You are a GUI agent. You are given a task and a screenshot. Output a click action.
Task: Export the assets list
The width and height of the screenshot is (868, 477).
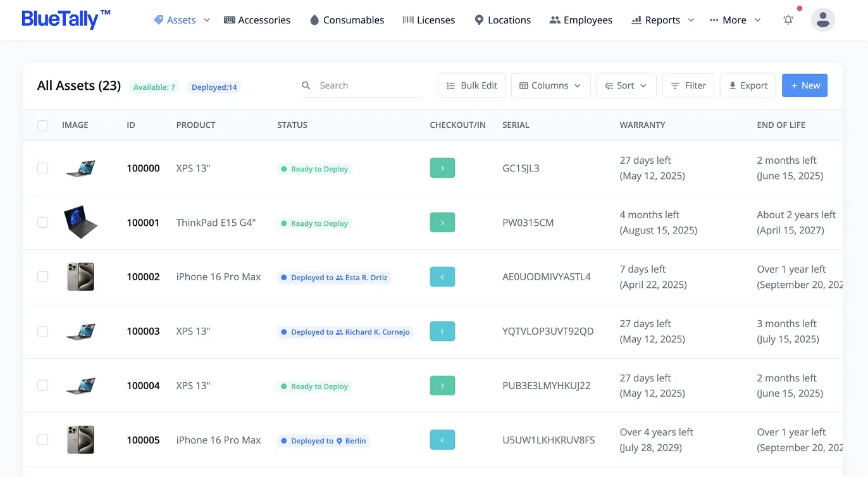(748, 85)
